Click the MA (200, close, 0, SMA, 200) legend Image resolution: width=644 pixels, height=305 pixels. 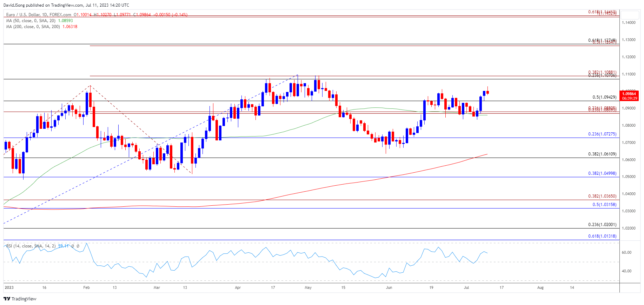point(33,27)
